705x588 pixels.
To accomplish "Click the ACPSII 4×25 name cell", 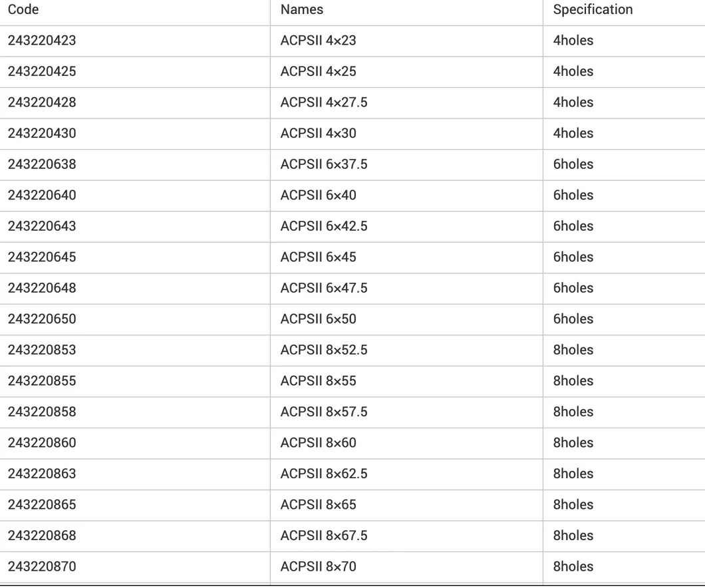I will tap(318, 72).
